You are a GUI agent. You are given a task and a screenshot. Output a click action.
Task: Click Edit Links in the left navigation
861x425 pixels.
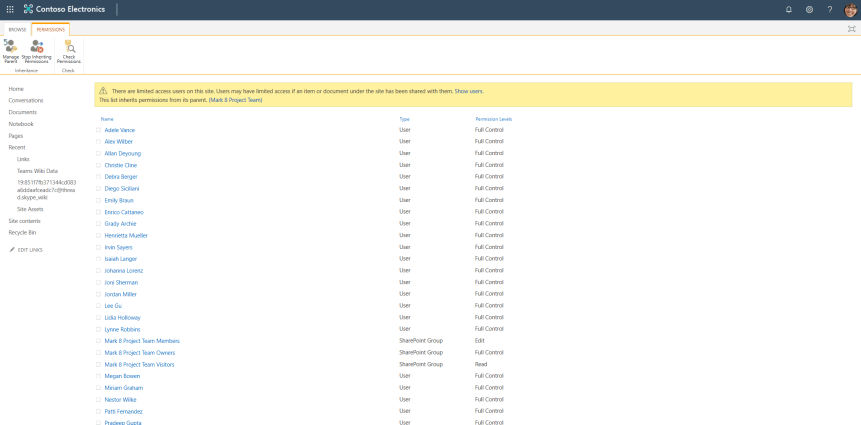(29, 249)
